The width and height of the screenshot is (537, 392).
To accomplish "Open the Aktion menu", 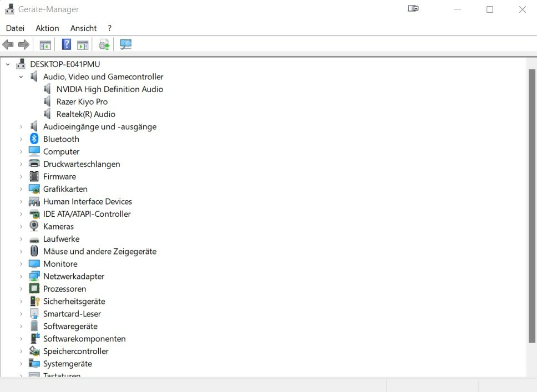I will (47, 28).
